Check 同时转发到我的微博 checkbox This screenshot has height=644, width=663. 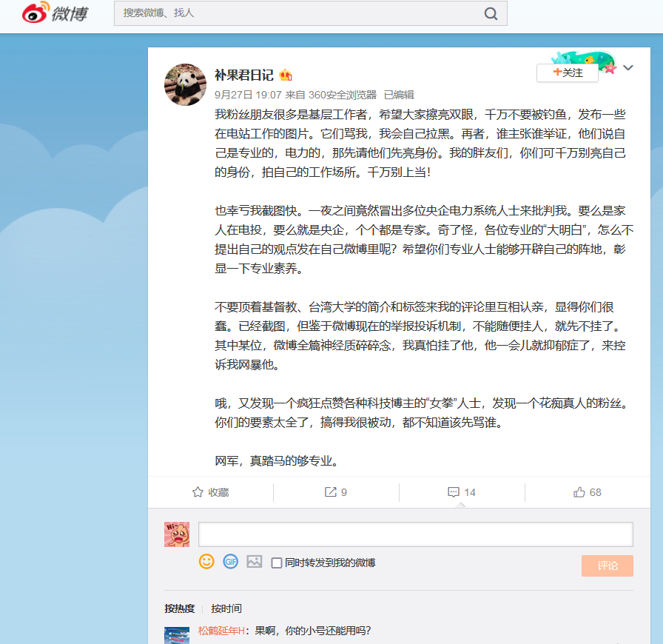(x=277, y=563)
